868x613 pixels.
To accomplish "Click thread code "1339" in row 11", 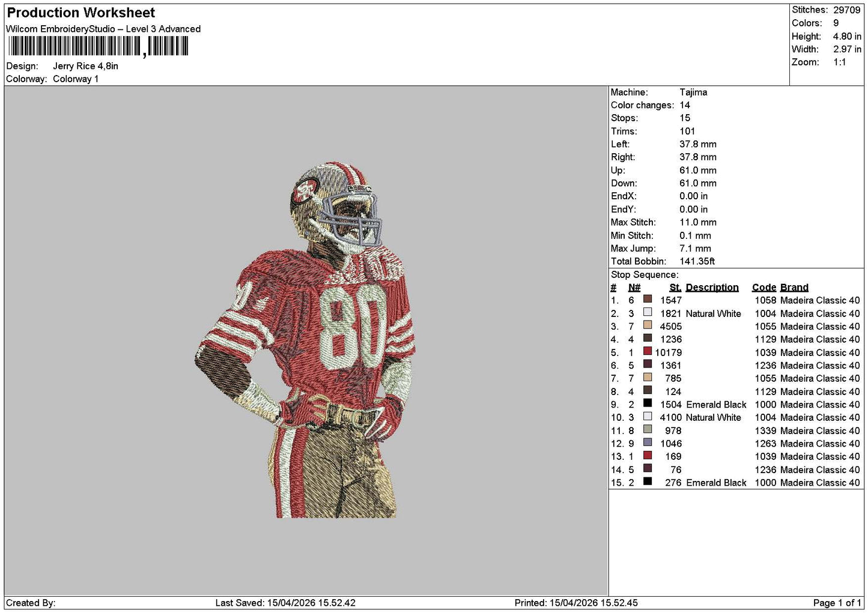I will click(766, 430).
